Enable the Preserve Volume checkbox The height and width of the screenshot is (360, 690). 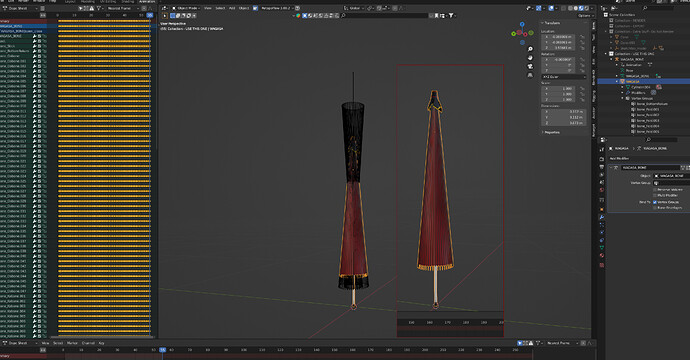pos(654,190)
